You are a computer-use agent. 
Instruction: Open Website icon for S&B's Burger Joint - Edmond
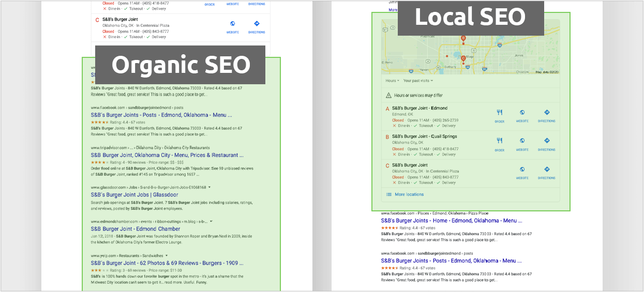tap(522, 112)
